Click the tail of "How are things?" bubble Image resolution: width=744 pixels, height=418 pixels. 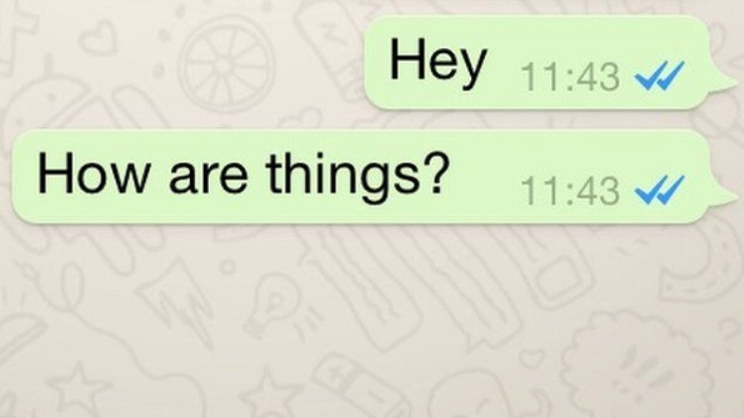coord(724,199)
